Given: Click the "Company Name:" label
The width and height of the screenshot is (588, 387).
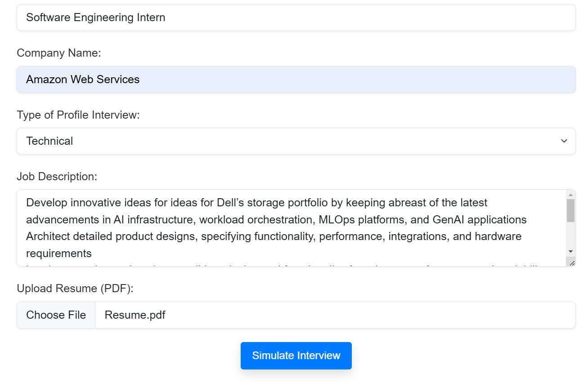Looking at the screenshot, I should coord(59,53).
